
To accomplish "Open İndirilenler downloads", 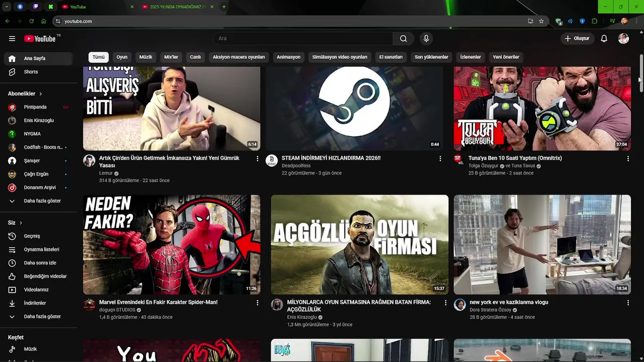I will [38, 303].
